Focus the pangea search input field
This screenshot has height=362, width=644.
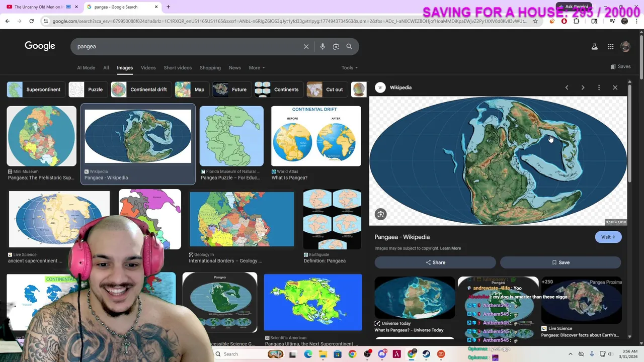(x=186, y=46)
